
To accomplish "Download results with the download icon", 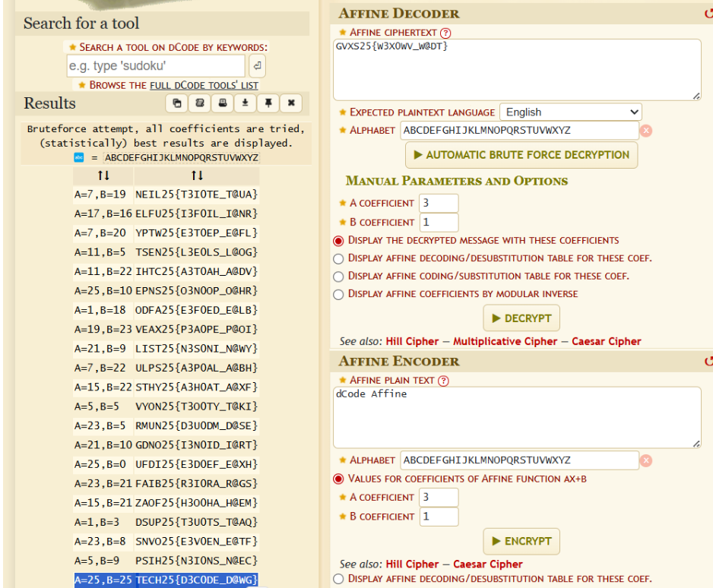I will [x=245, y=103].
